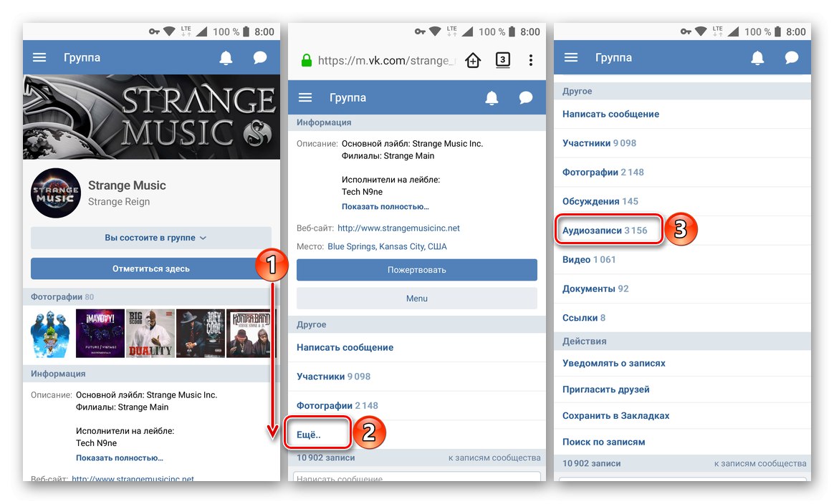Open 'Видео 1 061' section
The height and width of the screenshot is (504, 834).
589,259
